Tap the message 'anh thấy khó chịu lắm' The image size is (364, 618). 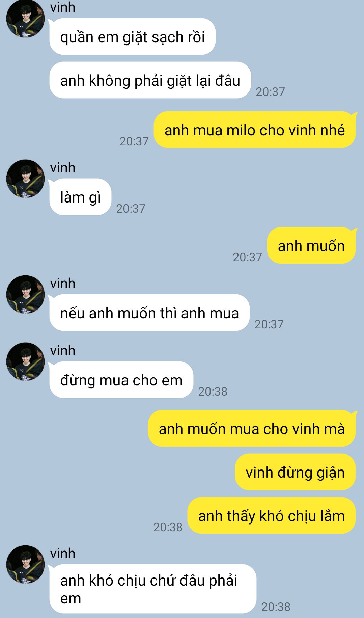click(x=272, y=516)
